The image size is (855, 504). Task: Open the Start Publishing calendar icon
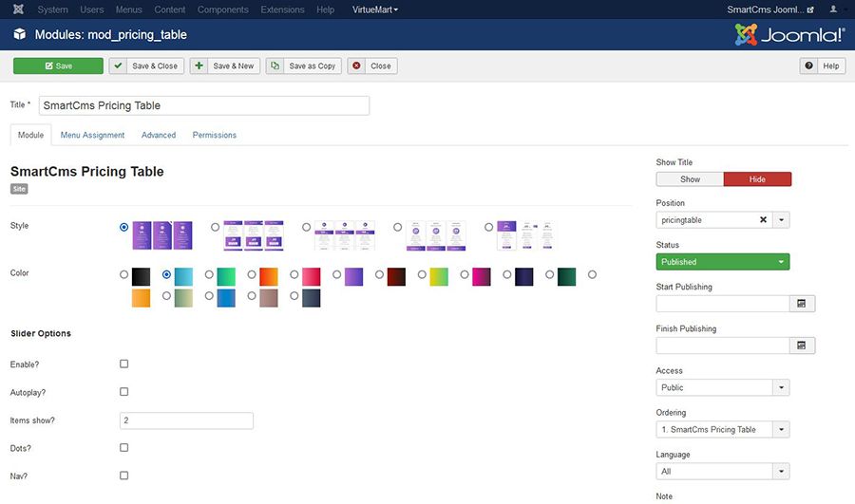tap(802, 304)
